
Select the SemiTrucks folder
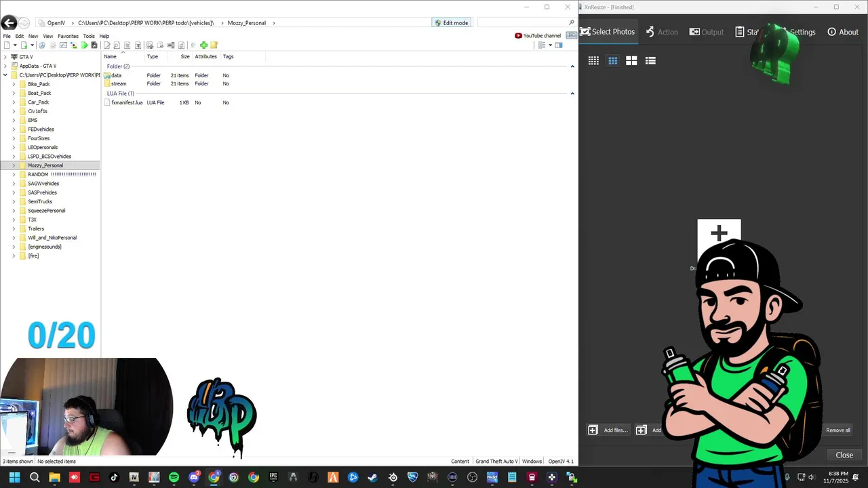pos(40,201)
